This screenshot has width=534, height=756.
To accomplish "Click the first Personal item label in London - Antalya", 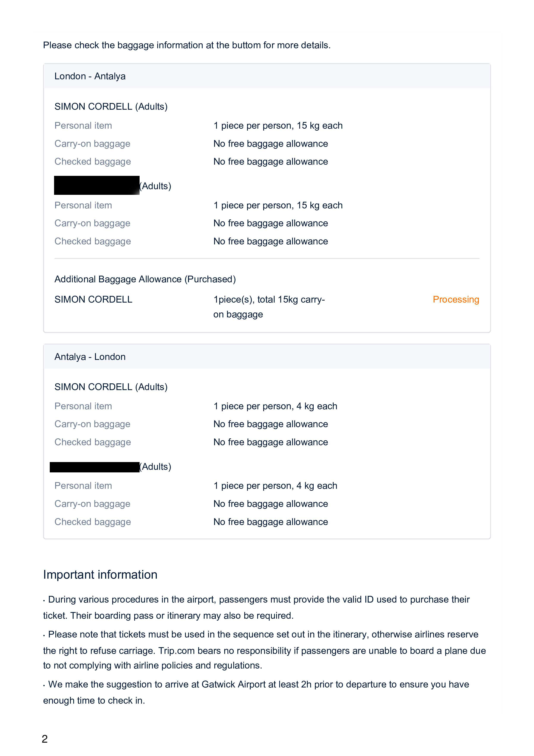I will (83, 125).
